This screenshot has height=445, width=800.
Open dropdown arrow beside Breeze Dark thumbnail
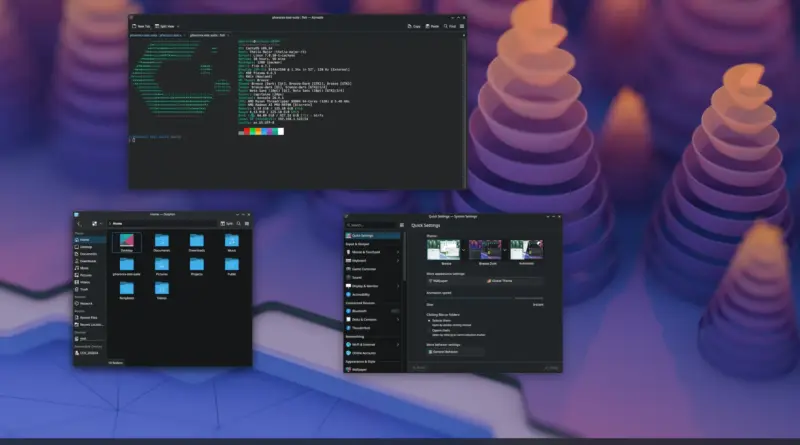(505, 250)
